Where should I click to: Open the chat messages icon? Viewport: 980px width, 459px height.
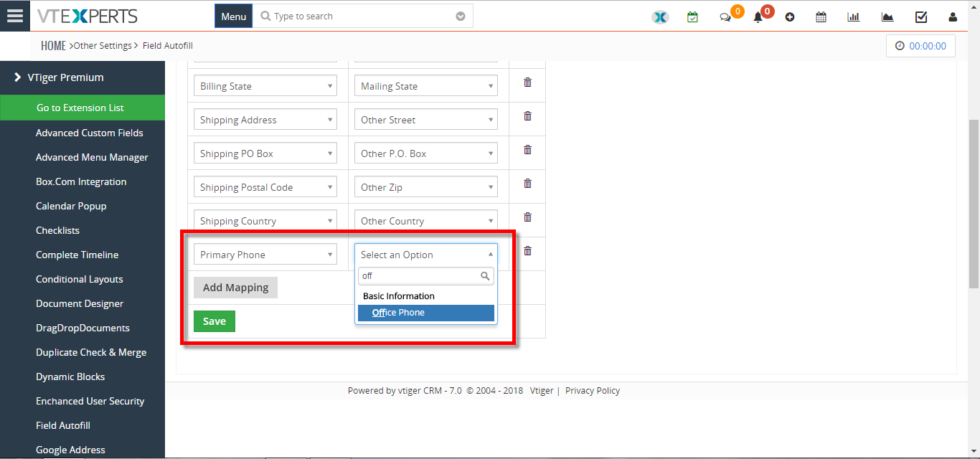[725, 17]
